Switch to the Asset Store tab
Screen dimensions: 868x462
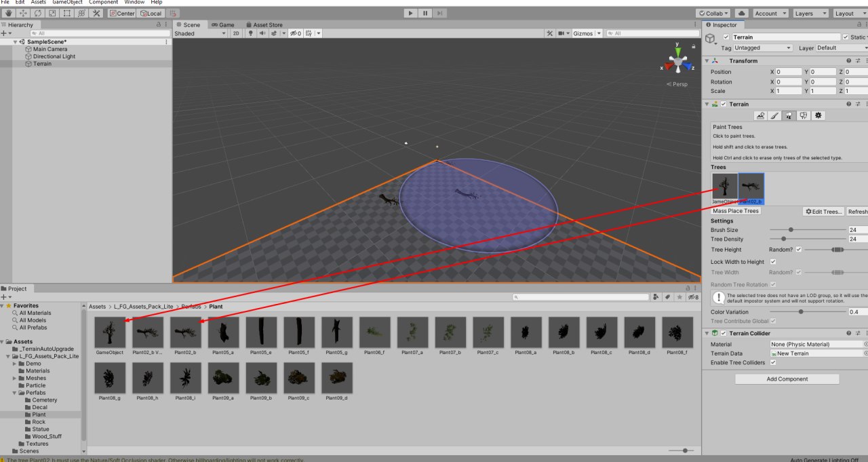click(x=264, y=24)
